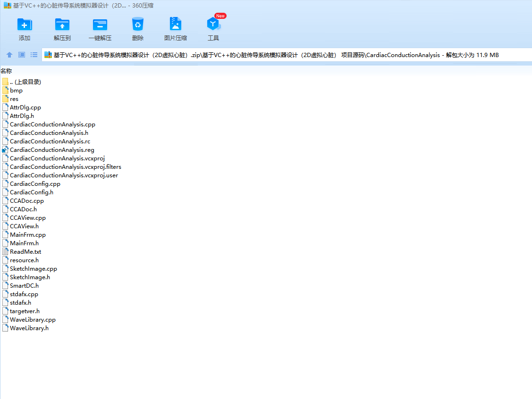Click the ReadMe.txt file icon
This screenshot has width=532, height=399.
click(5, 251)
